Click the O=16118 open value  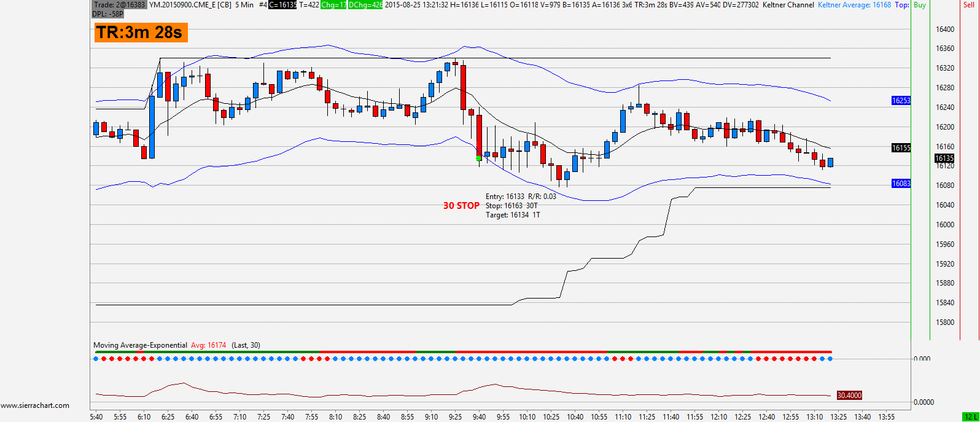pyautogui.click(x=524, y=4)
